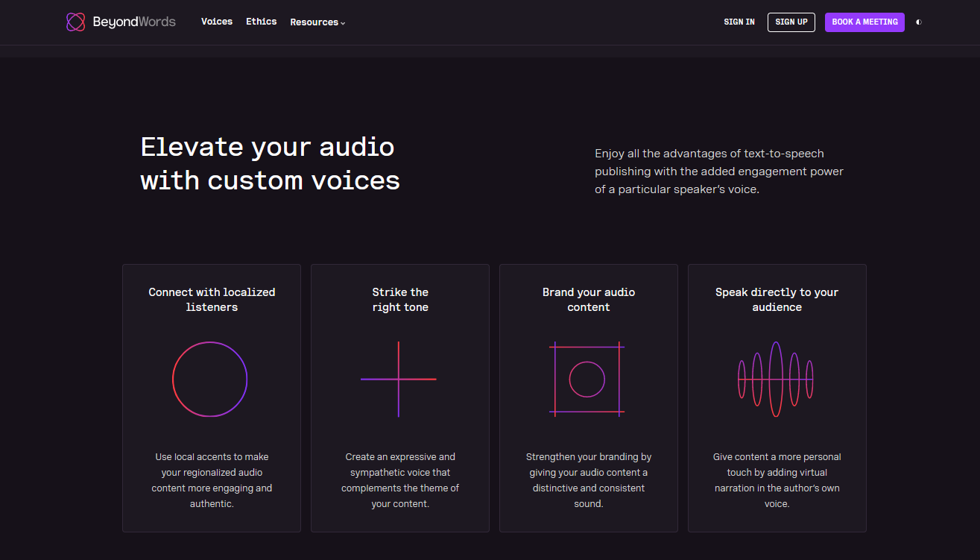The image size is (980, 560).
Task: Click the BeyondWords logo icon
Action: click(x=75, y=22)
